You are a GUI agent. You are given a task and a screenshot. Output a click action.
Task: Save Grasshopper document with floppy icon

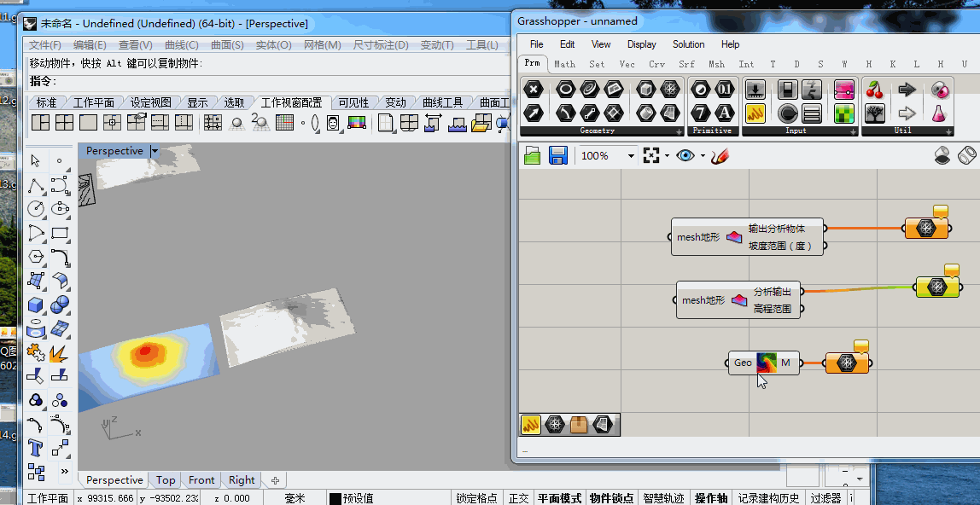click(557, 155)
